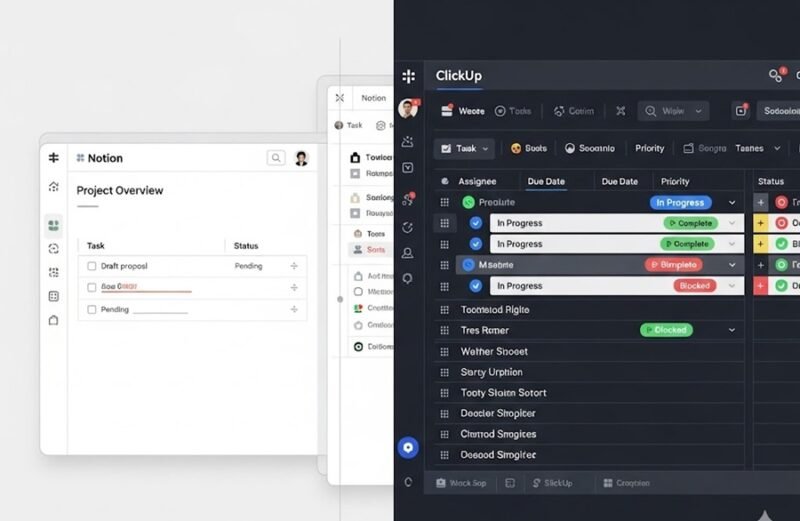Image resolution: width=800 pixels, height=521 pixels.
Task: Open the dropdown chevron on the Blocked row
Action: click(732, 286)
